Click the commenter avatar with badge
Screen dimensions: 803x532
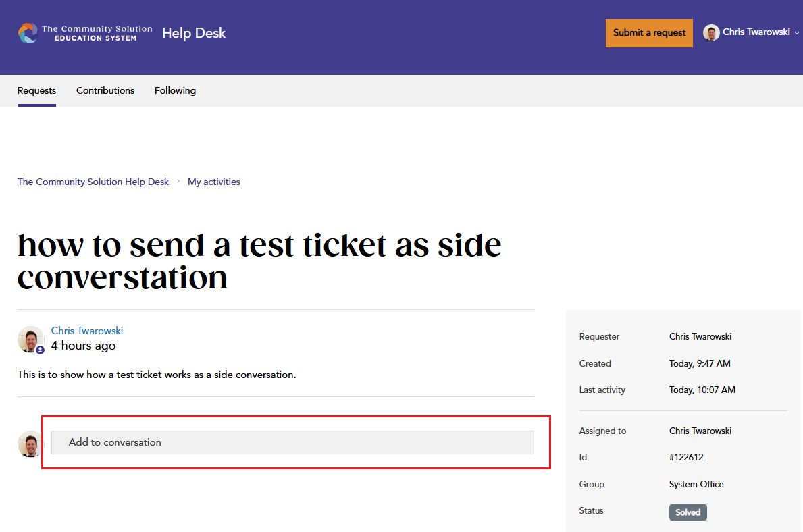coord(30,340)
